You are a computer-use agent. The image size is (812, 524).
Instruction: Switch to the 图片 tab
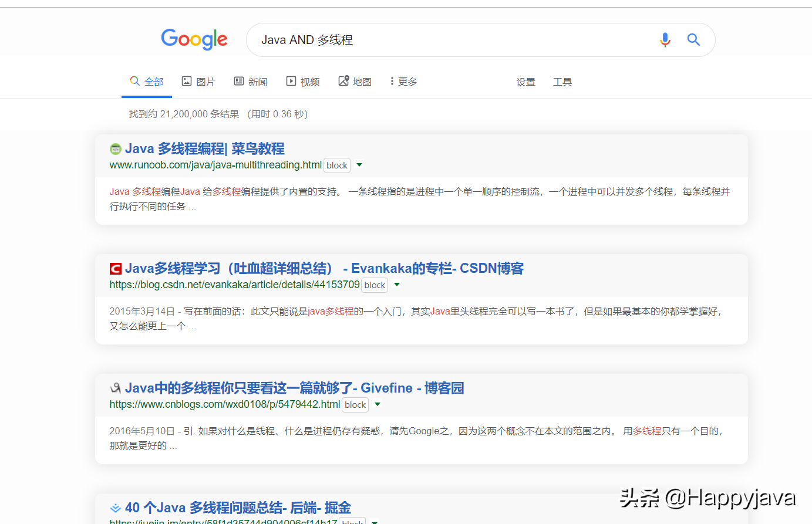click(x=198, y=82)
